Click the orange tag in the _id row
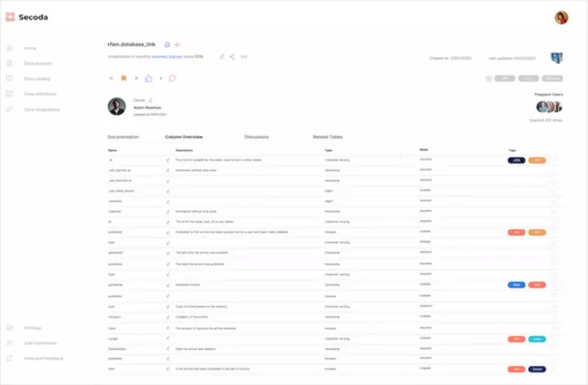This screenshot has height=385, width=588. (x=537, y=160)
